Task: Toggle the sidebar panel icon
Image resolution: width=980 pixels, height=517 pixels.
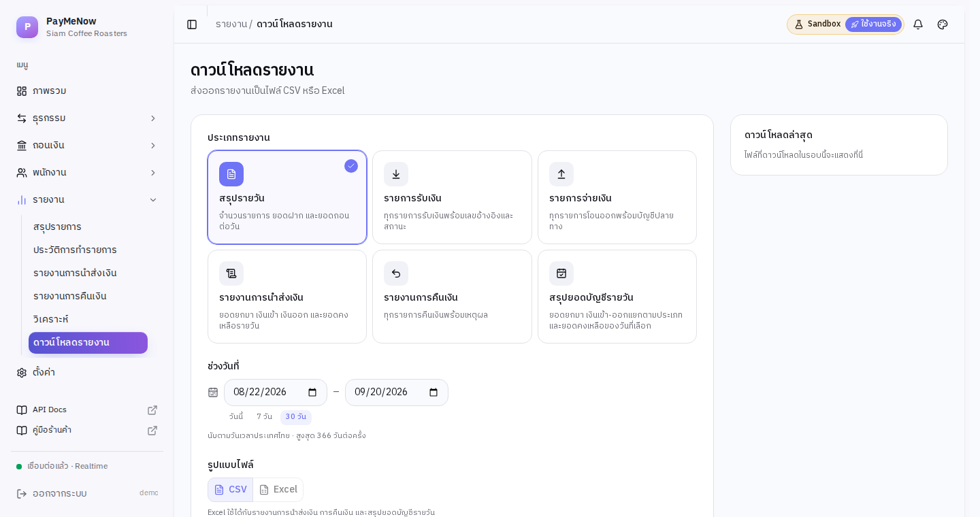Action: tap(192, 24)
